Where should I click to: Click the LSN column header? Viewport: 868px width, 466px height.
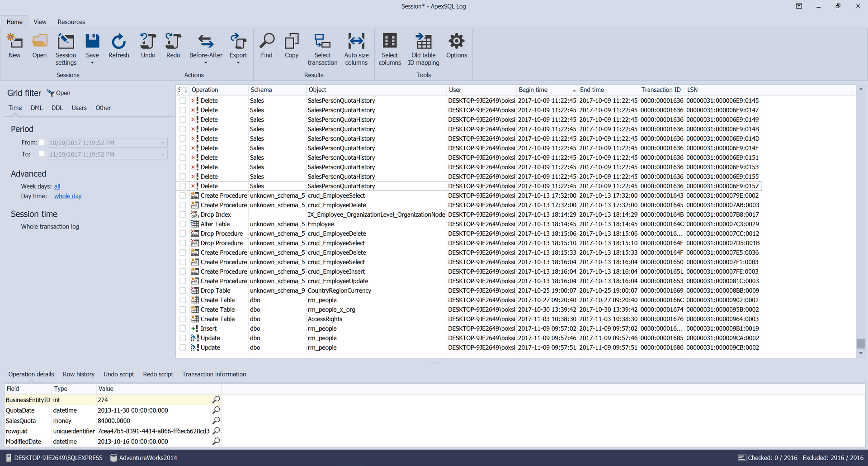[723, 90]
